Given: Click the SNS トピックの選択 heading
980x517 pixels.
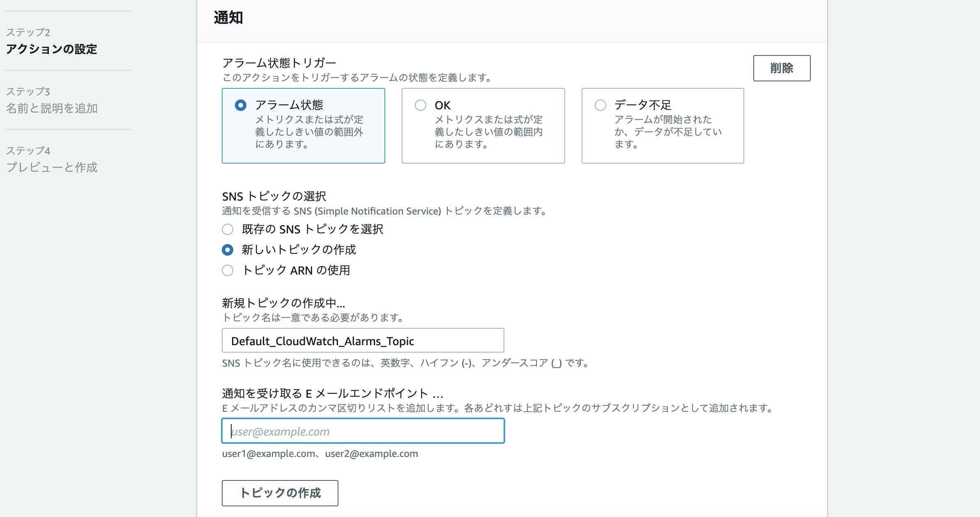Looking at the screenshot, I should [274, 196].
